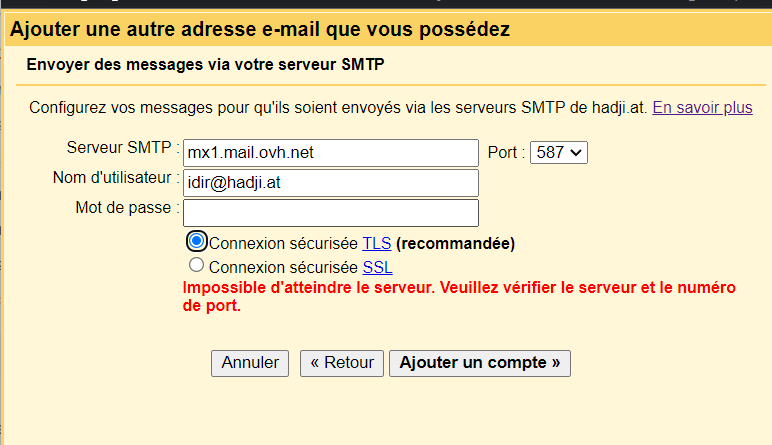The width and height of the screenshot is (772, 445).
Task: Click the "Envoyer des messages via votre serveur SMTP" heading
Action: 205,65
